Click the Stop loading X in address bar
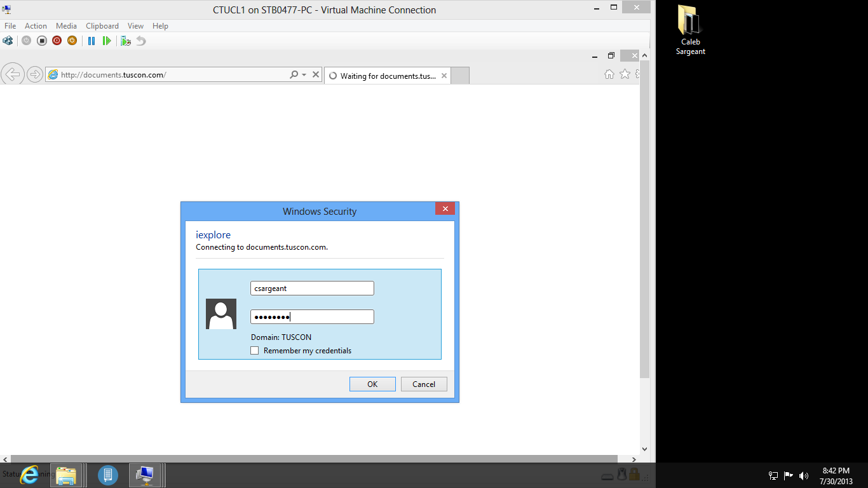 (x=316, y=74)
